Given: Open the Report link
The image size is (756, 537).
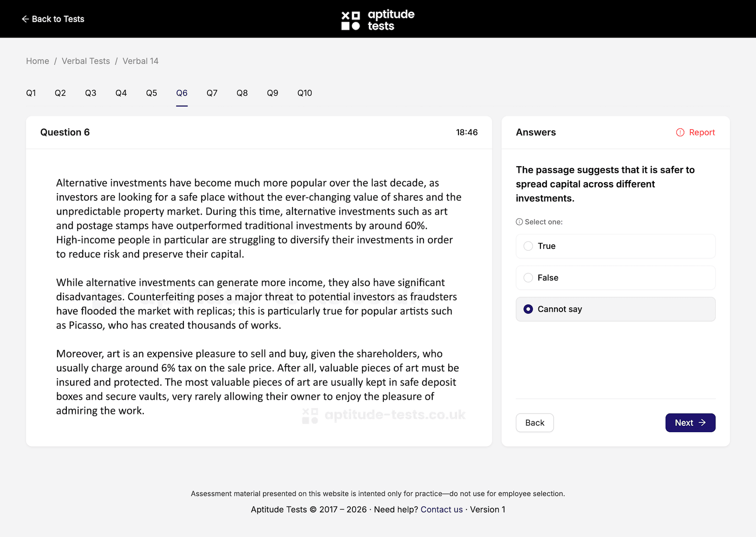Looking at the screenshot, I should (x=696, y=132).
